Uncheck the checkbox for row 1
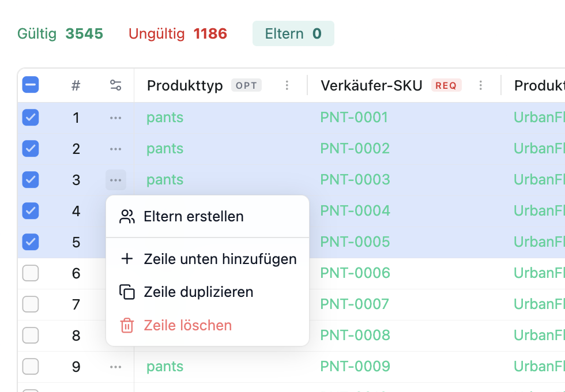Viewport: 565px width, 392px height. pos(31,118)
